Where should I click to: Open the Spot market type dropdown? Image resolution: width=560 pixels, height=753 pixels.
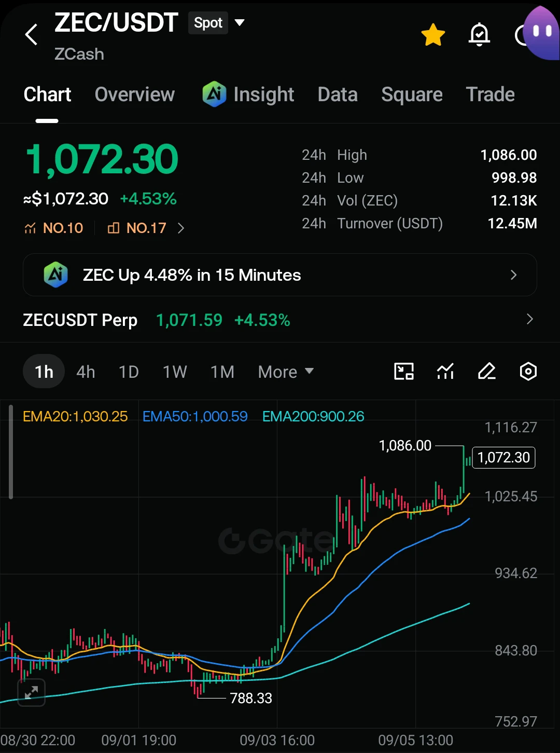click(x=216, y=23)
